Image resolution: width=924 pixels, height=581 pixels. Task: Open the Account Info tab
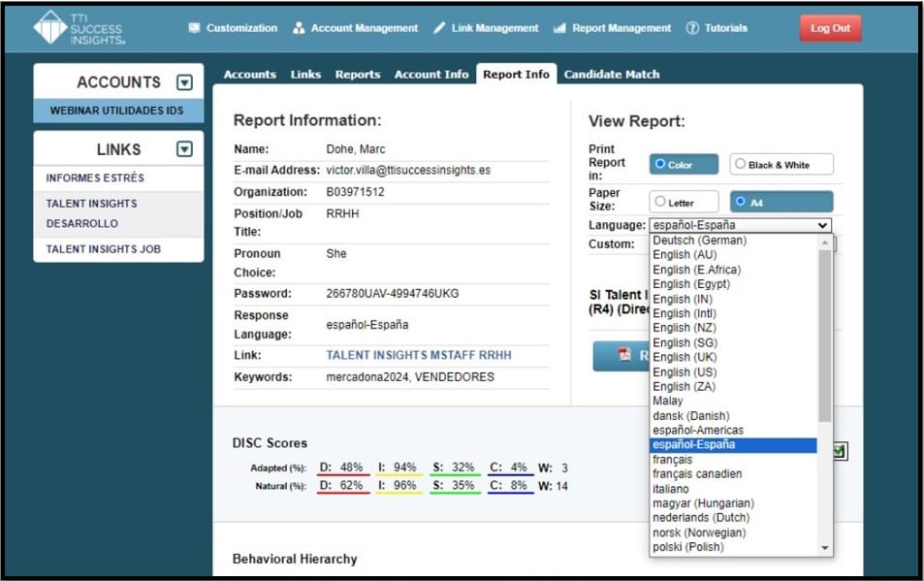[x=431, y=75]
